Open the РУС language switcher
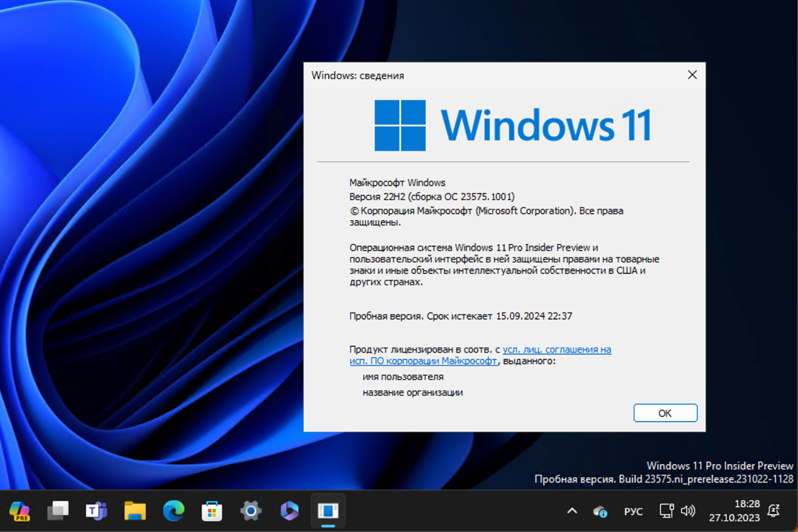Image resolution: width=798 pixels, height=532 pixels. pos(633,511)
